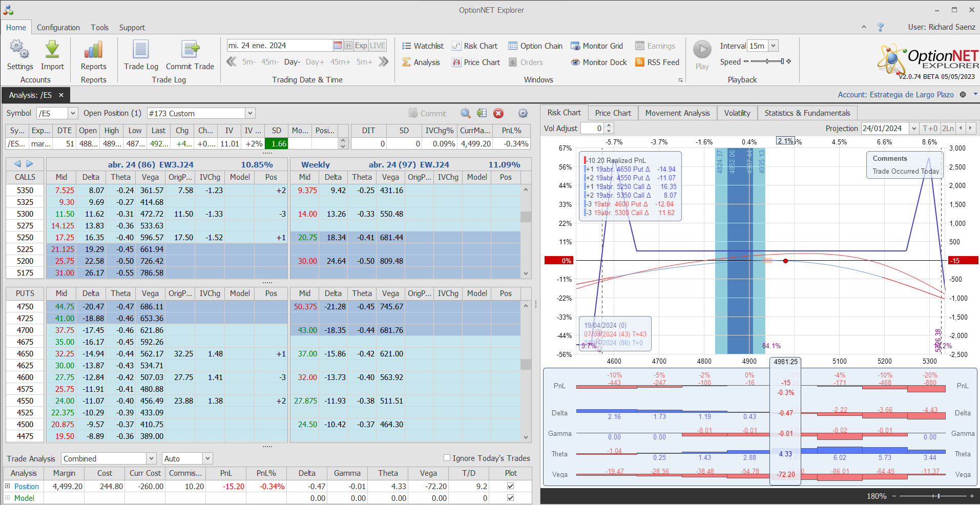The width and height of the screenshot is (980, 505).
Task: Click the Day- time step button
Action: coord(292,62)
